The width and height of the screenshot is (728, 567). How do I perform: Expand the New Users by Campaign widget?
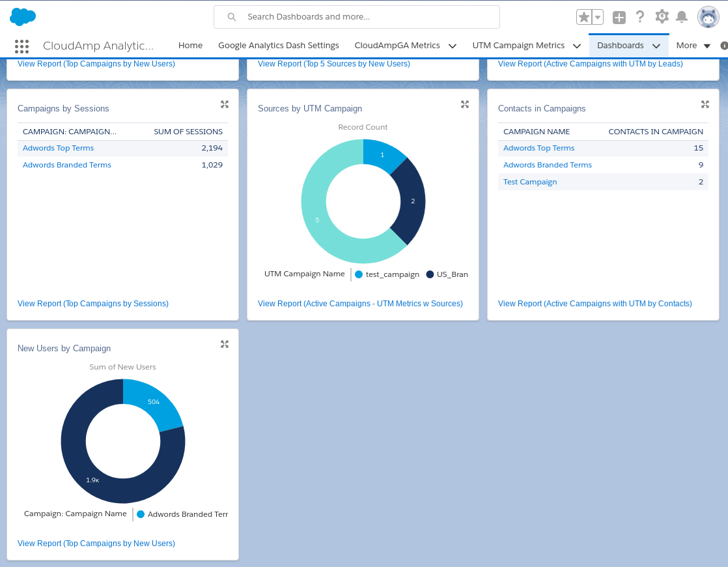(x=224, y=343)
